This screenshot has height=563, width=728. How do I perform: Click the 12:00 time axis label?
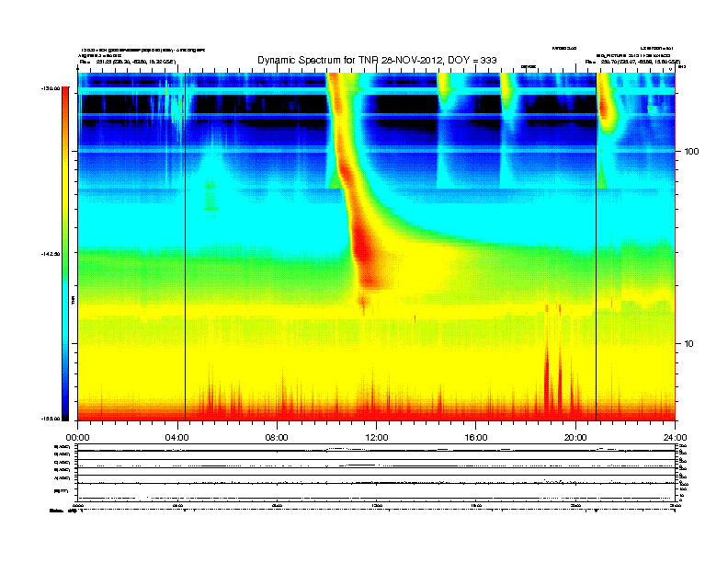377,438
